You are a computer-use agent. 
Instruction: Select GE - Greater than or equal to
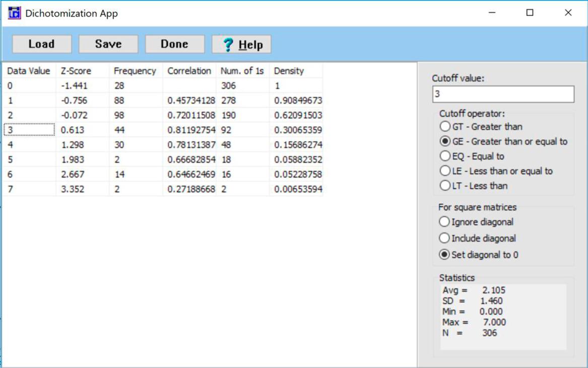pos(444,141)
